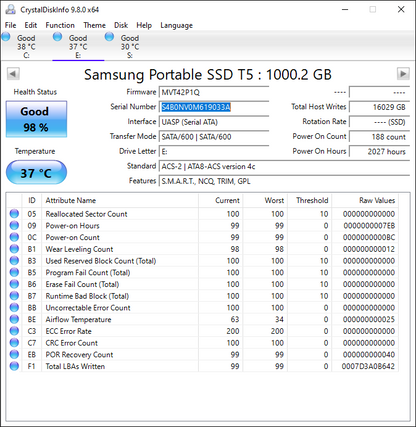The width and height of the screenshot is (416, 427).
Task: Open the Language menu
Action: (176, 25)
